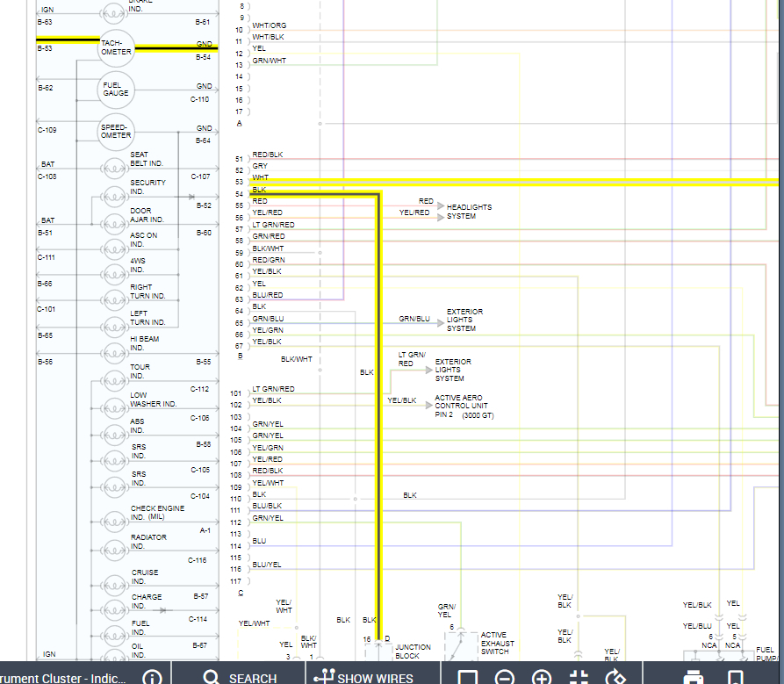Click the Instrument Cluster diagram title

[x=63, y=678]
